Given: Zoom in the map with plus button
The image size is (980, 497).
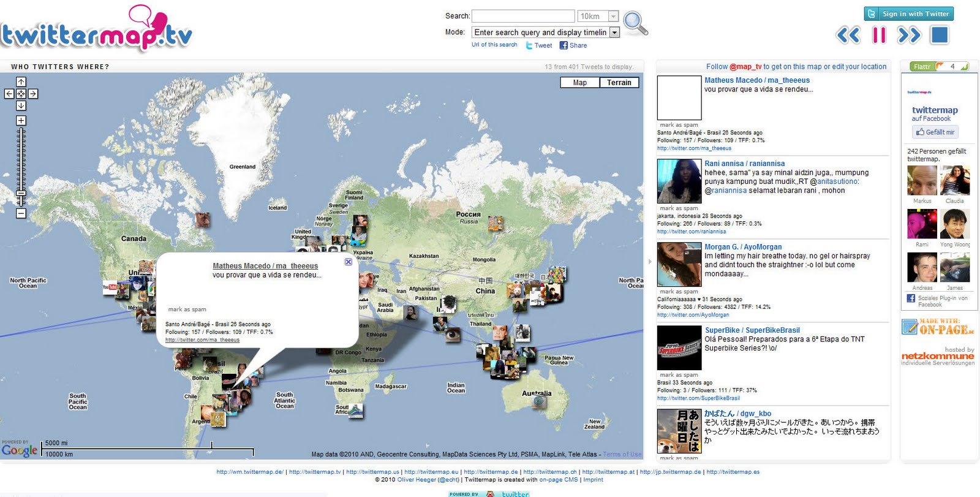Looking at the screenshot, I should (x=21, y=121).
